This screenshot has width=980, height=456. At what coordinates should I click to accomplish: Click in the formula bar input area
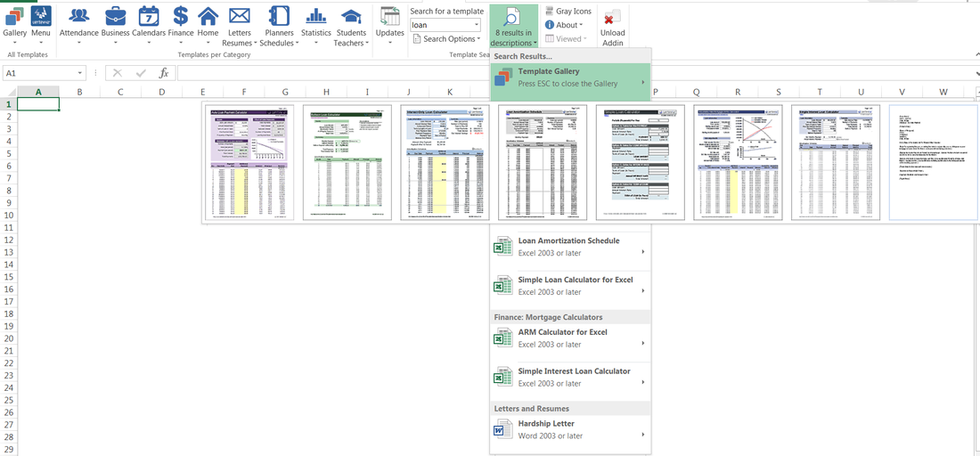(x=574, y=73)
